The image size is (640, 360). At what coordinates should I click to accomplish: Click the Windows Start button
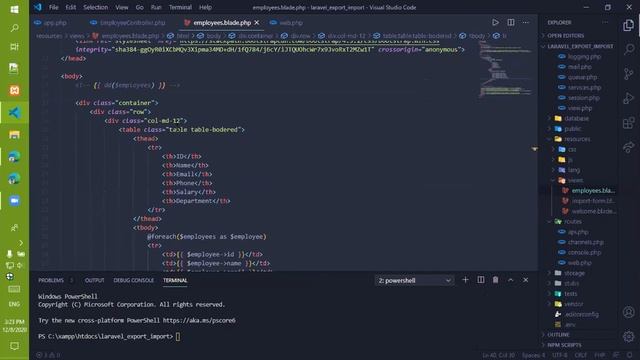tap(14, 9)
